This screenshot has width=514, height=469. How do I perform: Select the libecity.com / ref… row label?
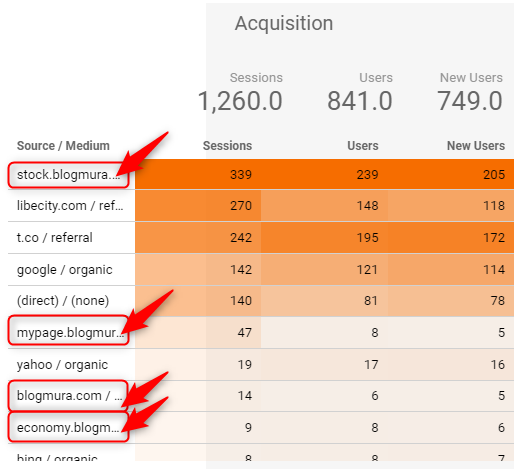point(70,206)
